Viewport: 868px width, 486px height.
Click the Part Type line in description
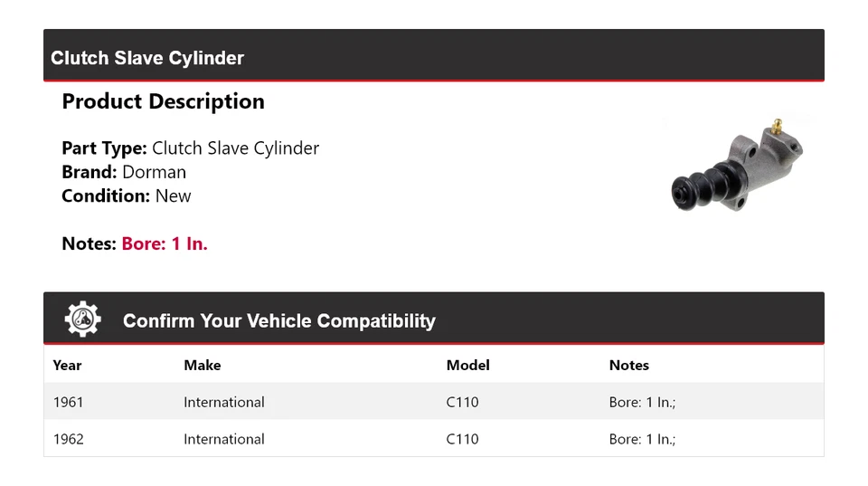coord(190,148)
